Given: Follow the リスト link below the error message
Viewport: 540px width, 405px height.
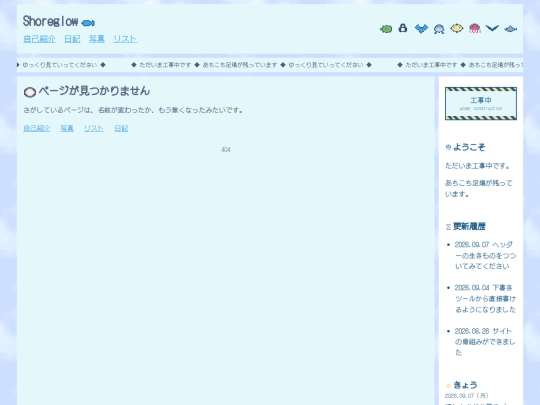Looking at the screenshot, I should 94,128.
